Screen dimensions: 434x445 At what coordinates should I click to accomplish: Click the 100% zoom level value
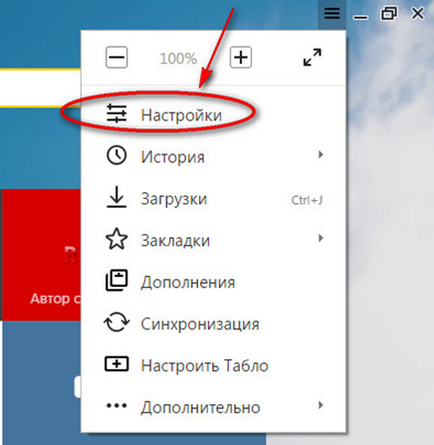coord(178,59)
